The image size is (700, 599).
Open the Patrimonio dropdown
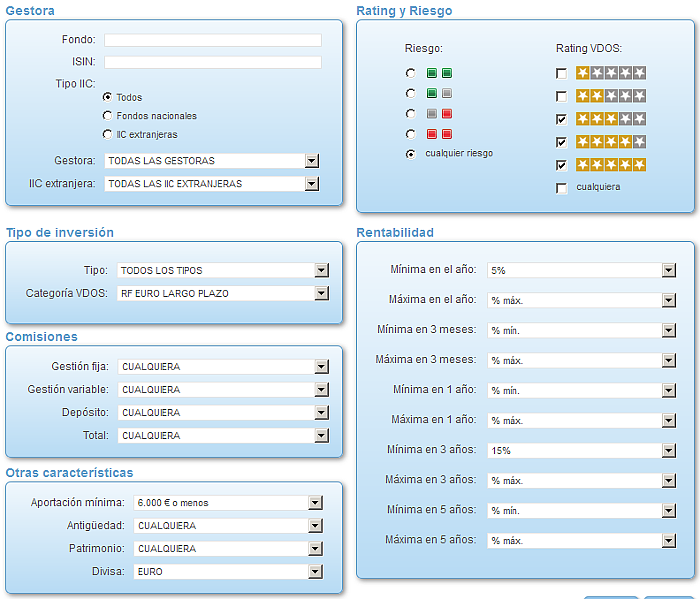tap(228, 549)
